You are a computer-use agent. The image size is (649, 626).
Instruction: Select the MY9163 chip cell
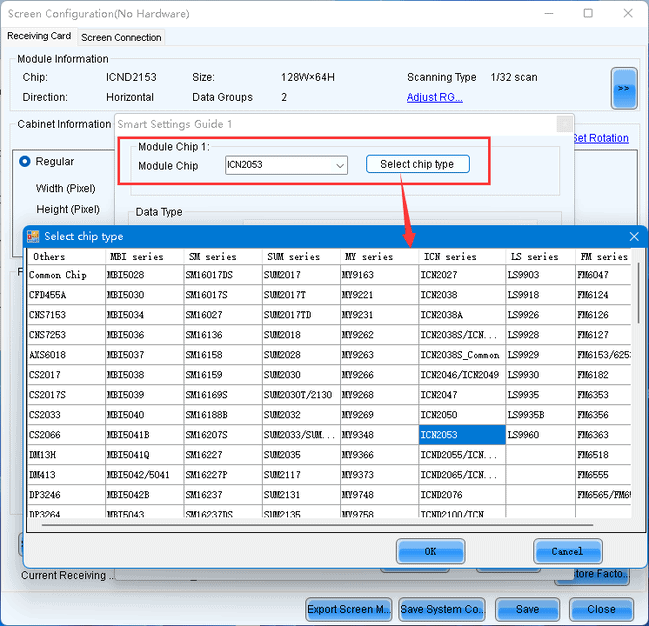point(379,275)
